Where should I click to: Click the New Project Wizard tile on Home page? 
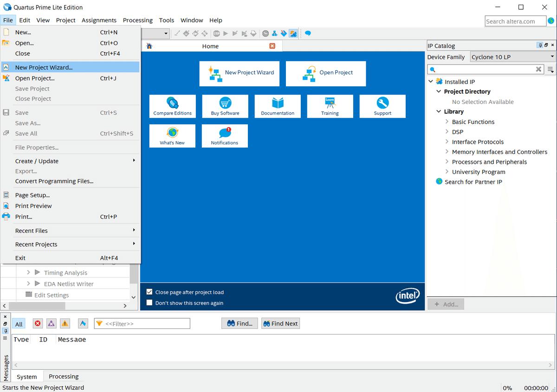coord(240,73)
